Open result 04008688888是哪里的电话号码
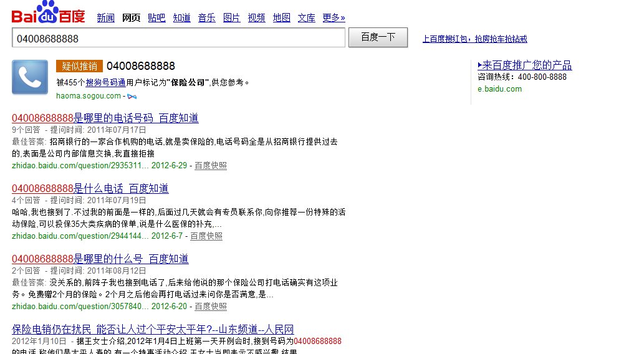 pyautogui.click(x=105, y=118)
